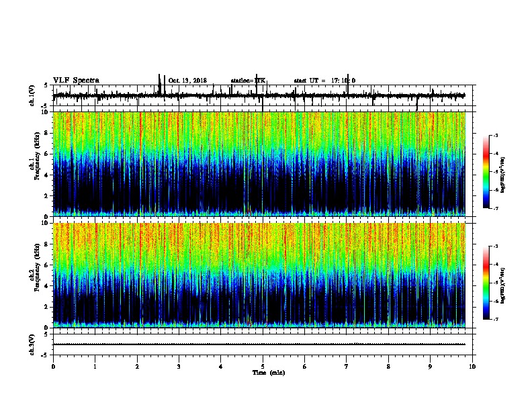The image size is (532, 411).
Task: Click time axis tick label "6"
Action: 305,367
